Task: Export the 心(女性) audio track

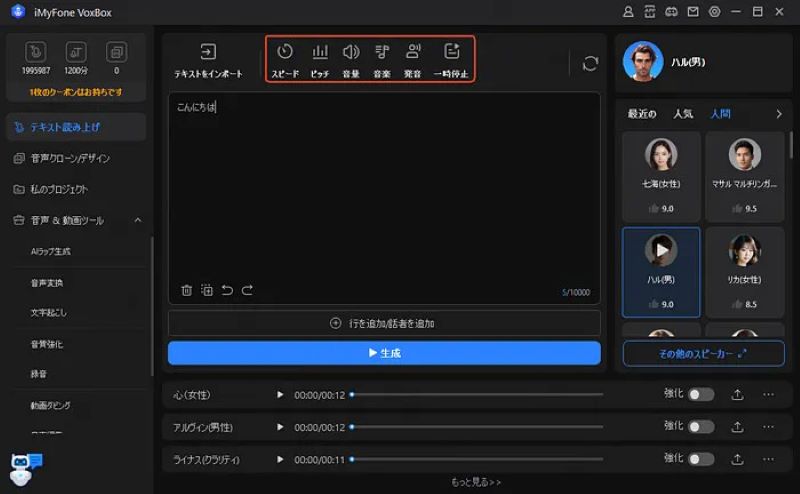Action: 737,394
